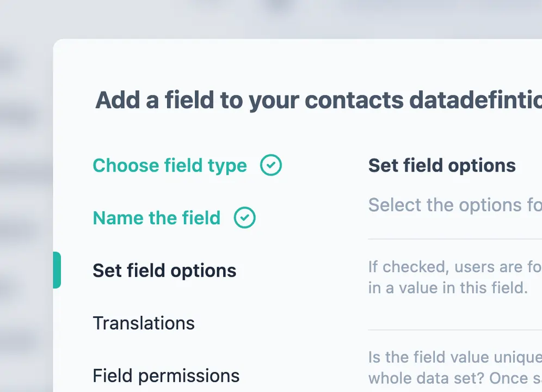The height and width of the screenshot is (392, 542).
Task: Click the "Is the field value unique" description
Action: coord(454,357)
